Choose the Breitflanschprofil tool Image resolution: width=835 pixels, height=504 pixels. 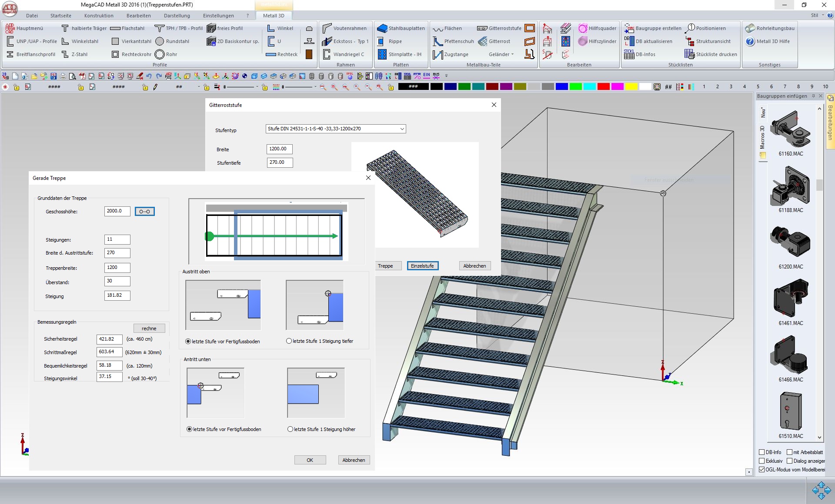point(31,54)
